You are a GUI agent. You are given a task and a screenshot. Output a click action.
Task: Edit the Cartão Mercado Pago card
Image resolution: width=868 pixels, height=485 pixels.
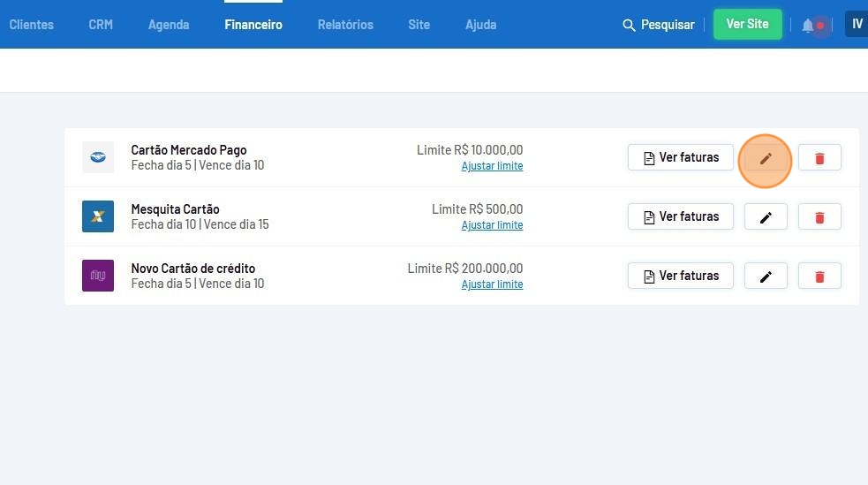(x=766, y=158)
